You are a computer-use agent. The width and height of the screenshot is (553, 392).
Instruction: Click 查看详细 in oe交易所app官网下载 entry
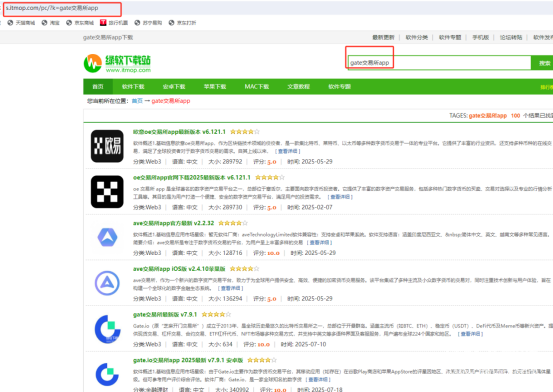[340, 197]
